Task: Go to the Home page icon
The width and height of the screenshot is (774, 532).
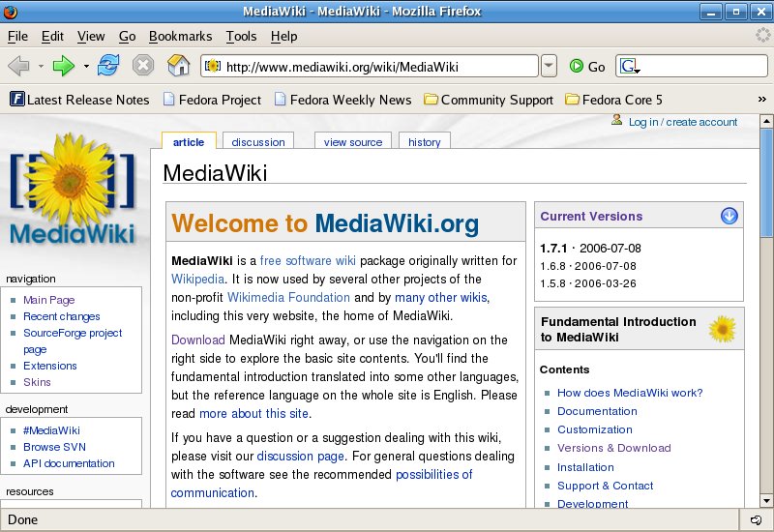Action: click(x=178, y=65)
